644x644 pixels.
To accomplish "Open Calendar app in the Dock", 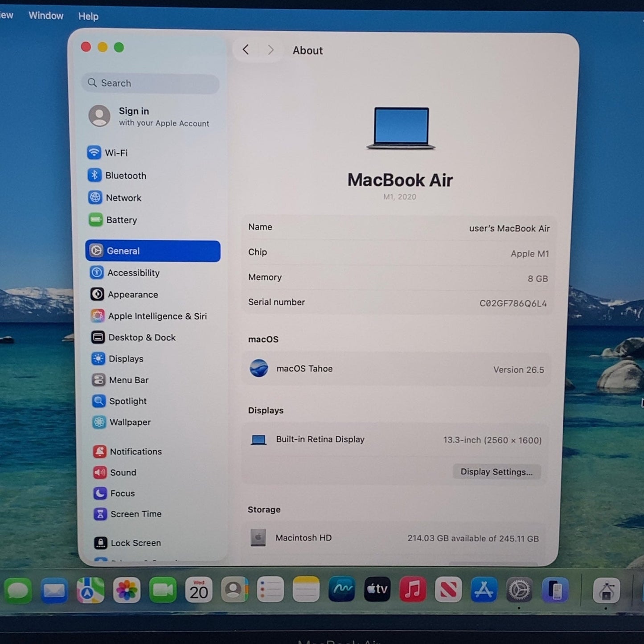I will click(199, 590).
